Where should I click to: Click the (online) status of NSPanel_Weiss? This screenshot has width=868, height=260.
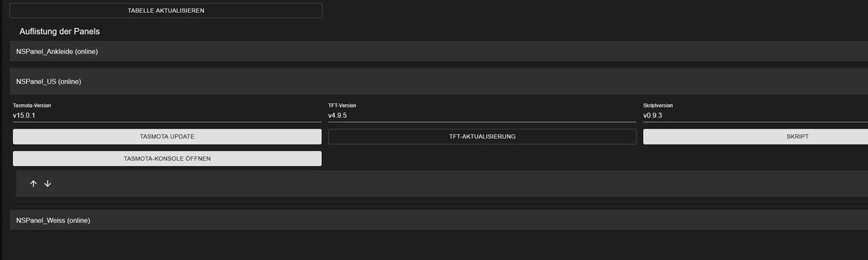click(x=78, y=220)
